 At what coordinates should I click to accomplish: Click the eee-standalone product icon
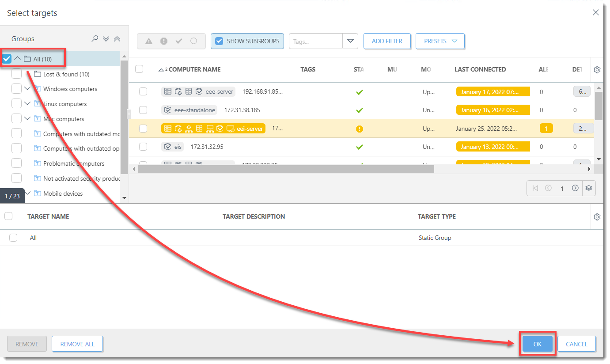[167, 110]
